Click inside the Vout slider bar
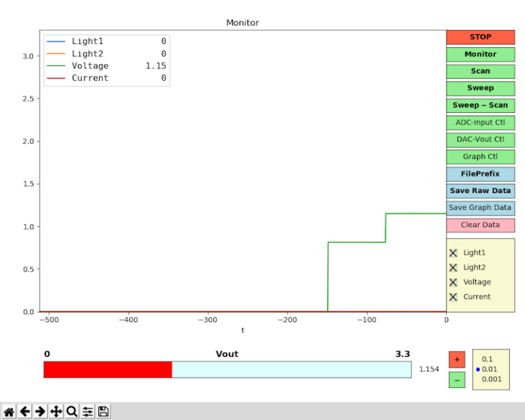 (x=227, y=370)
